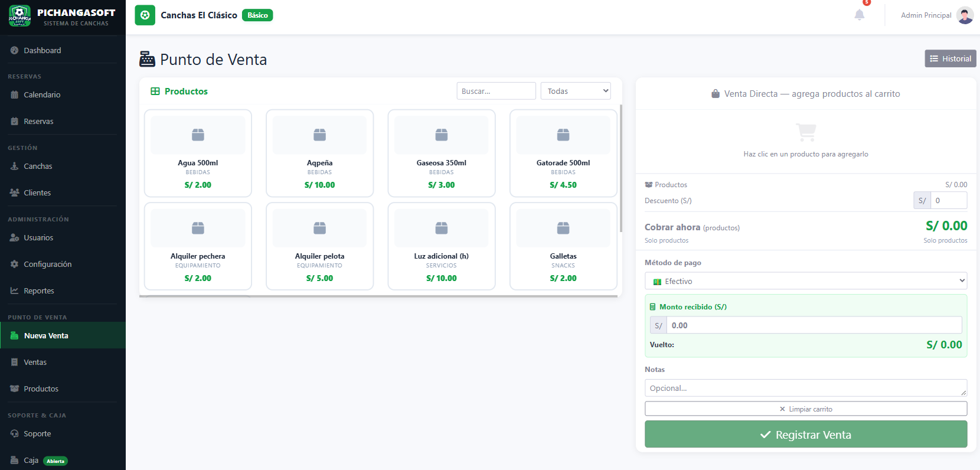Click the Calendario calendar icon
The width and height of the screenshot is (980, 470).
pyautogui.click(x=14, y=94)
